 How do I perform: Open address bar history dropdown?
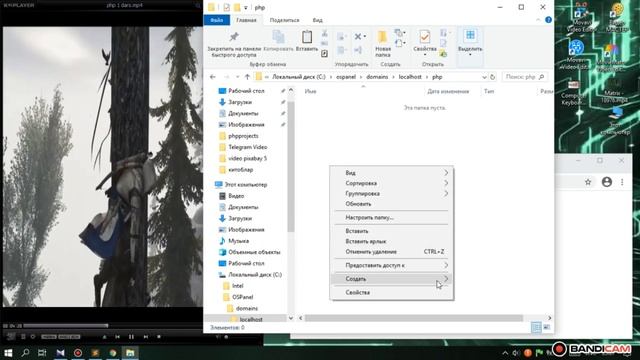pos(484,77)
